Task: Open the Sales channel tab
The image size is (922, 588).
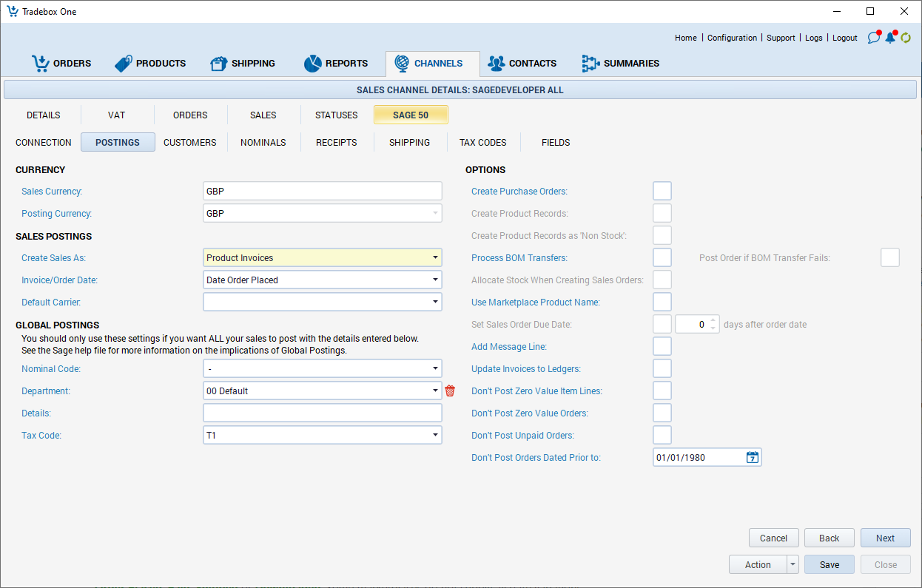Action: coord(263,115)
